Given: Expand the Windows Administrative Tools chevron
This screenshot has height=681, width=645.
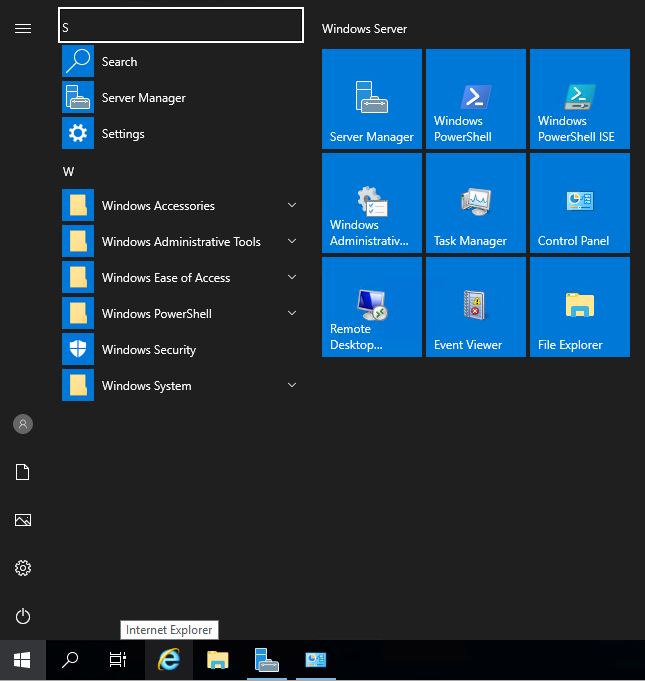Looking at the screenshot, I should point(292,241).
